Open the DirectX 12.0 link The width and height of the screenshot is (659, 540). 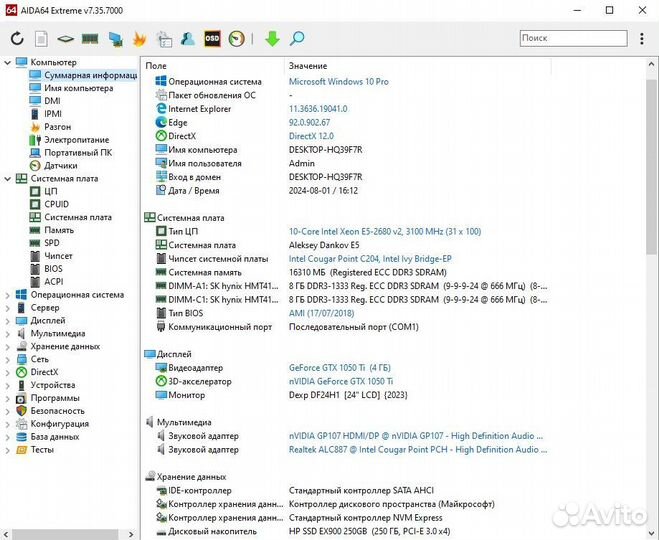point(311,136)
